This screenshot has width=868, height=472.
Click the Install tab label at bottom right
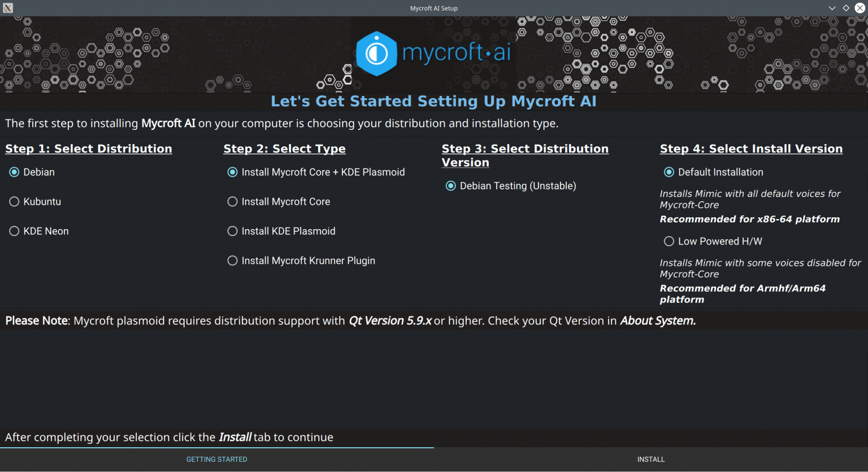tap(651, 459)
